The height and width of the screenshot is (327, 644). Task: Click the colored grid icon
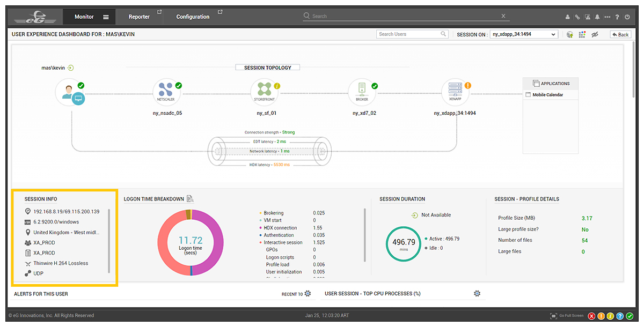[x=582, y=34]
